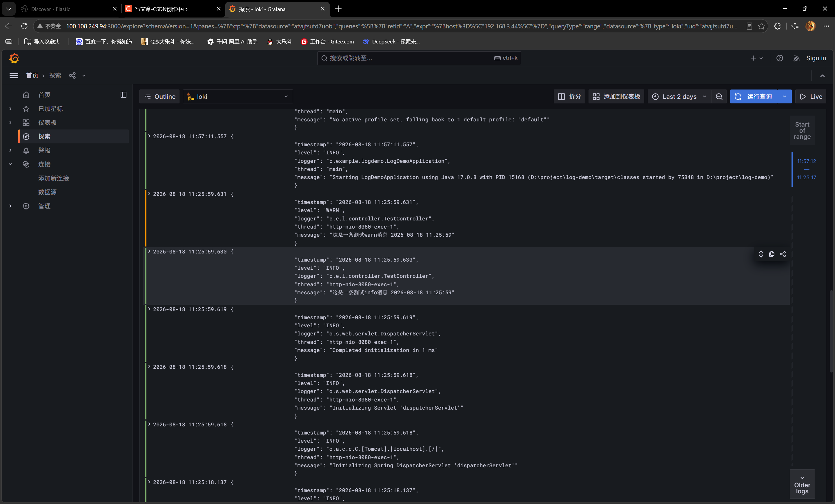Expand the 已加星标 section arrow
Image resolution: width=835 pixels, height=504 pixels.
click(10, 109)
